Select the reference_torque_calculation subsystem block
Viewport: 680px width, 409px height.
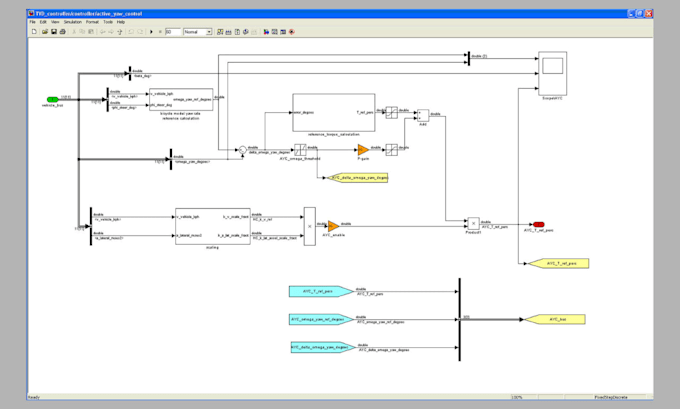pyautogui.click(x=334, y=112)
